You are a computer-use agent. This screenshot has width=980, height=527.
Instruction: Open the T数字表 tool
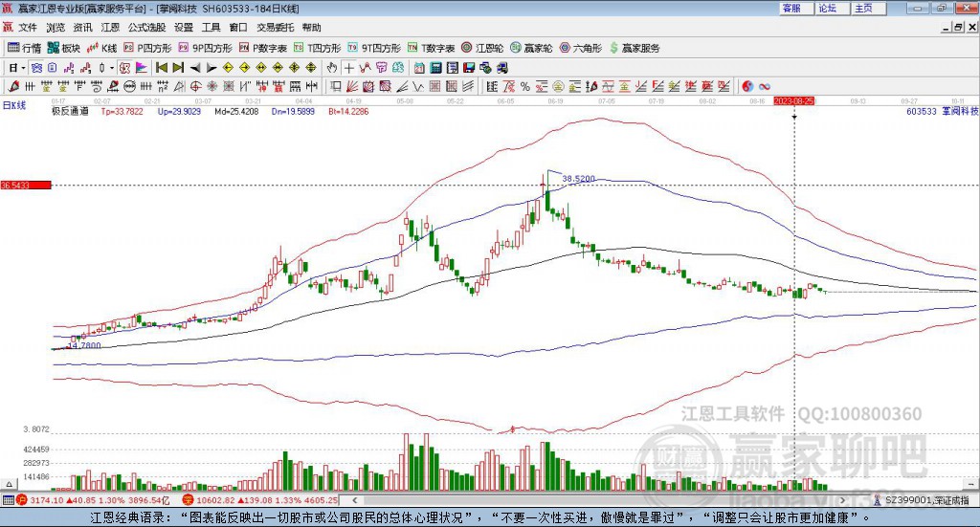point(432,48)
